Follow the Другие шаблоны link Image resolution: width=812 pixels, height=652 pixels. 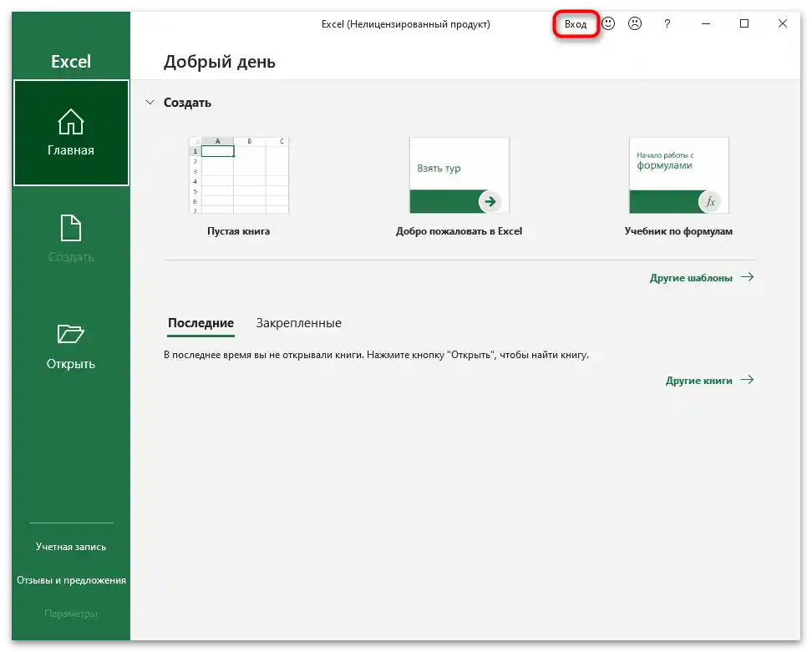702,278
